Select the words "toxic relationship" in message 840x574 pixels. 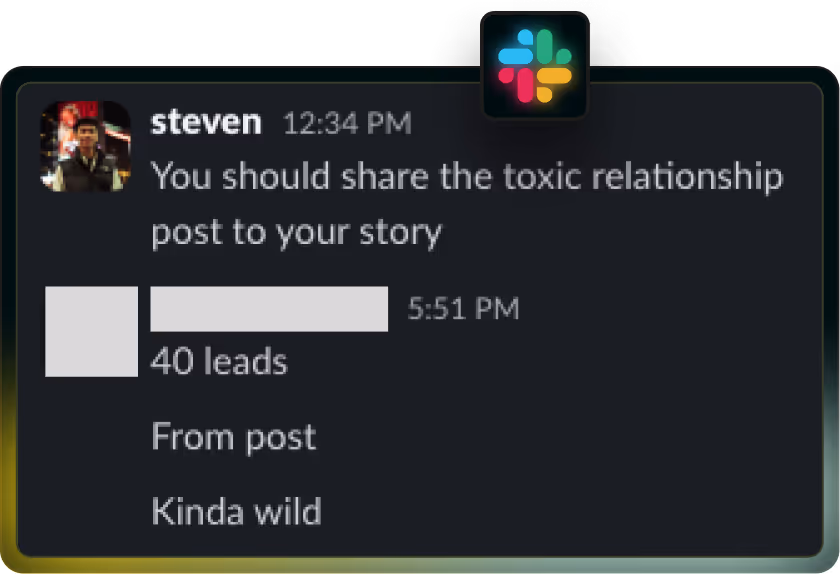[643, 176]
